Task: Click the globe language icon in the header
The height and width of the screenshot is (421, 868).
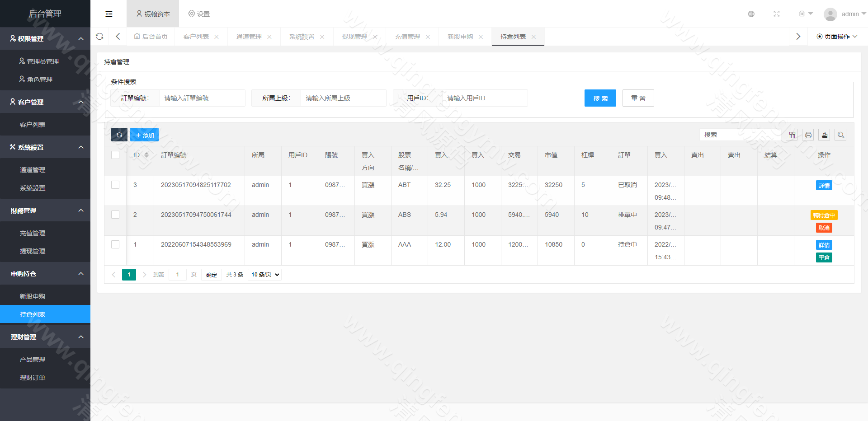Action: coord(751,14)
